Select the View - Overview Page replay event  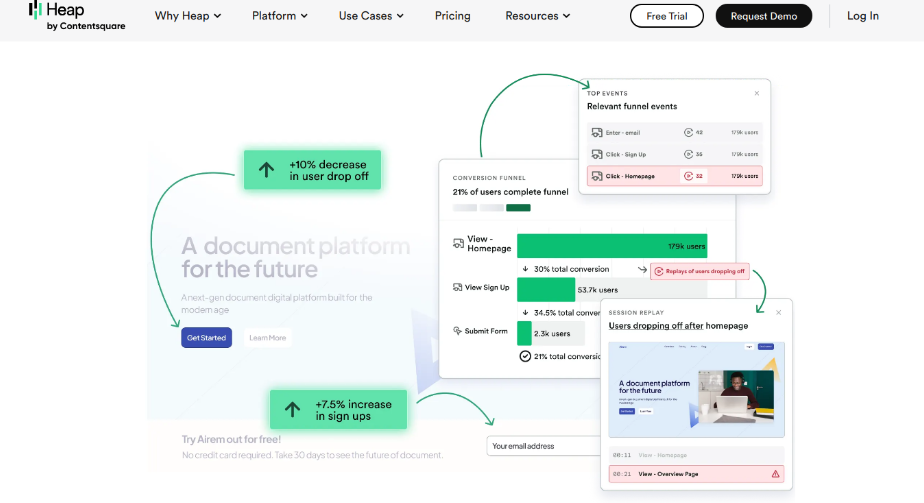point(697,474)
